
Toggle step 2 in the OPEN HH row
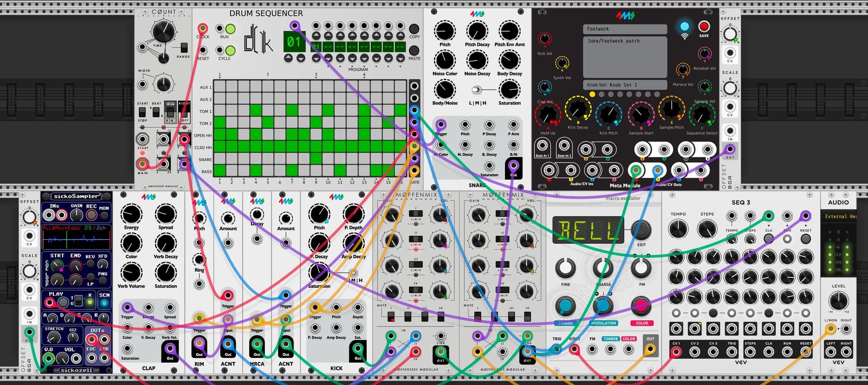tap(232, 134)
